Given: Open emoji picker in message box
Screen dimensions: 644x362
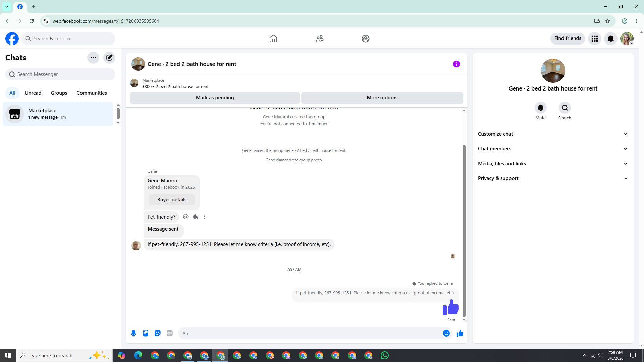Looking at the screenshot, I should point(446,333).
